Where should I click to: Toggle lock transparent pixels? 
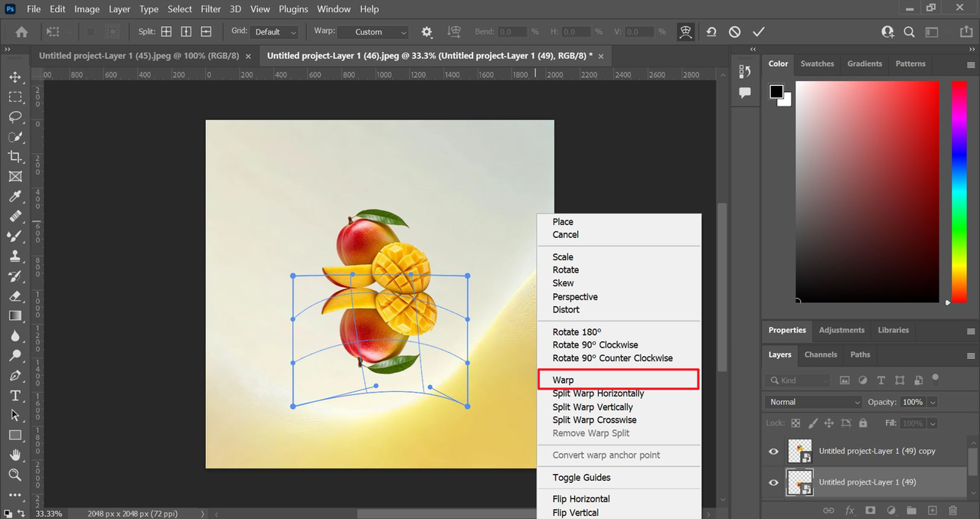[x=795, y=423]
